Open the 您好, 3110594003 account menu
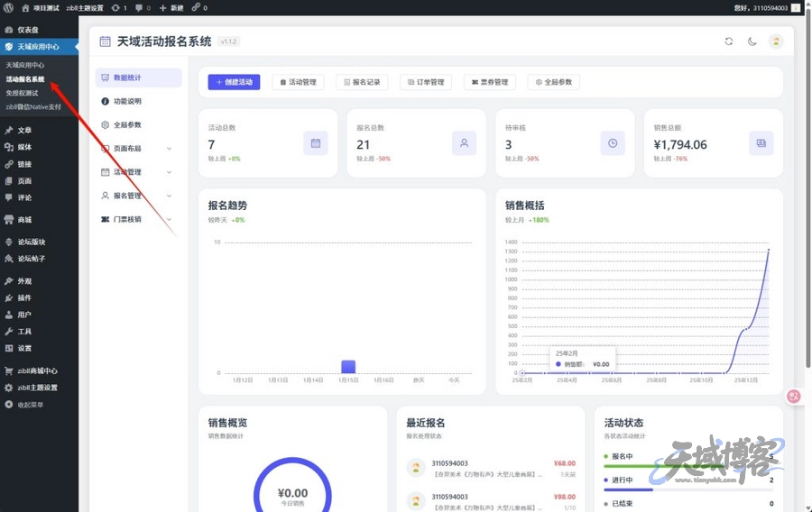812x512 pixels. point(767,8)
